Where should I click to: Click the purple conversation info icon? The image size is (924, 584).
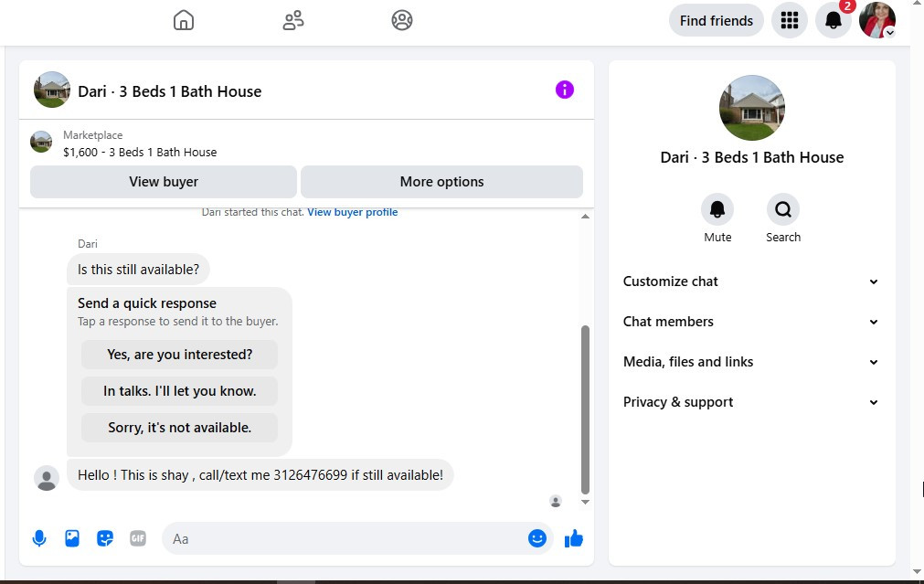[565, 90]
